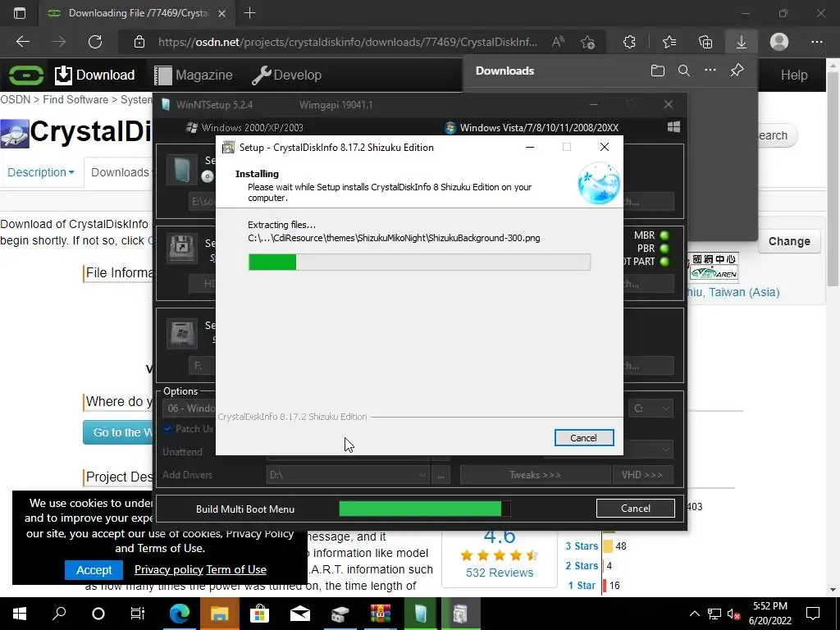This screenshot has height=630, width=840.
Task: Open the 2 Stars rating link
Action: [582, 566]
